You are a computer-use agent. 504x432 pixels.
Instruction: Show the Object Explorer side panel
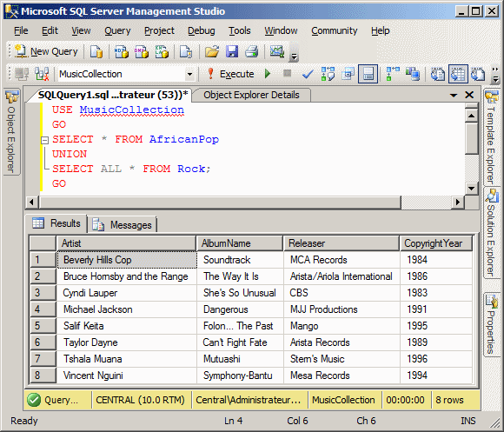point(11,132)
